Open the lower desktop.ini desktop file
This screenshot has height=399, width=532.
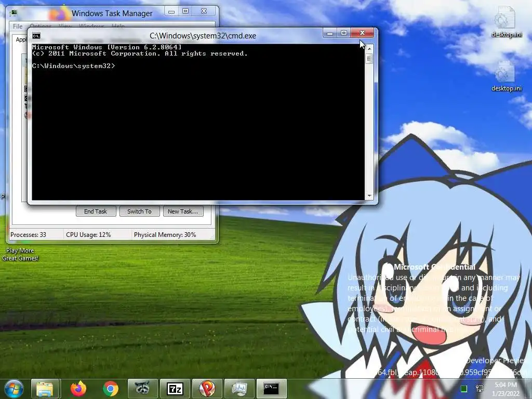pyautogui.click(x=506, y=76)
